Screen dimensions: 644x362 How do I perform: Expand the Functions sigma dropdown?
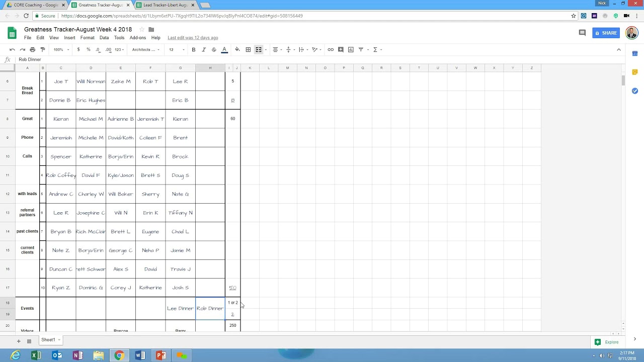coord(377,50)
